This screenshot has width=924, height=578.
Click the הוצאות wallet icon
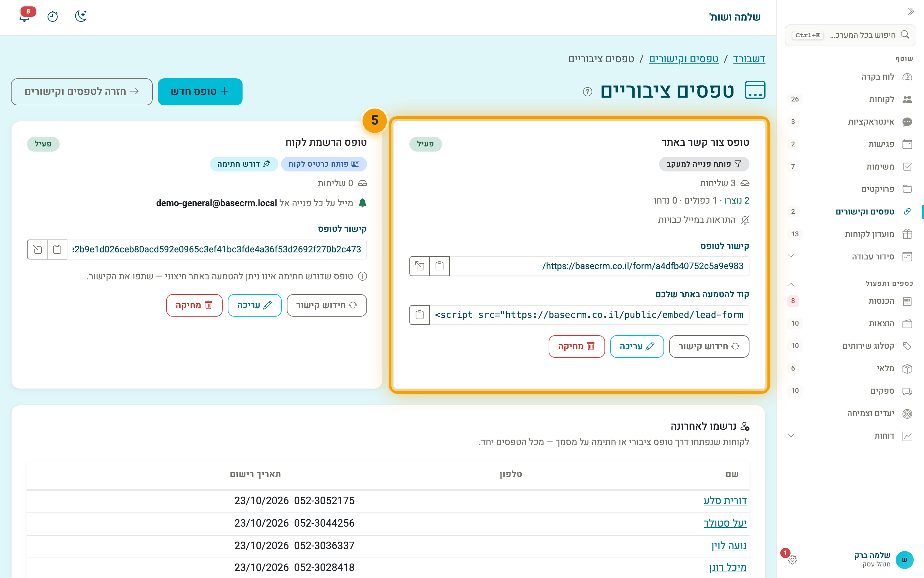(907, 324)
